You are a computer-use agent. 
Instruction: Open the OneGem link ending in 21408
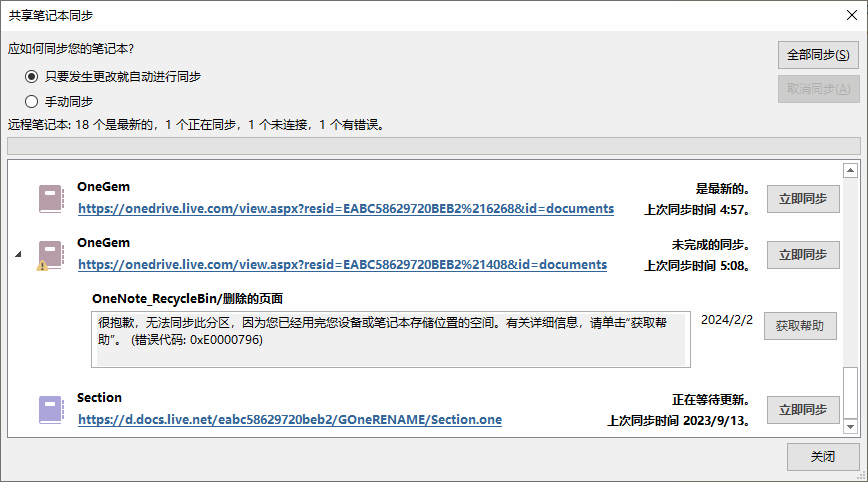click(343, 265)
